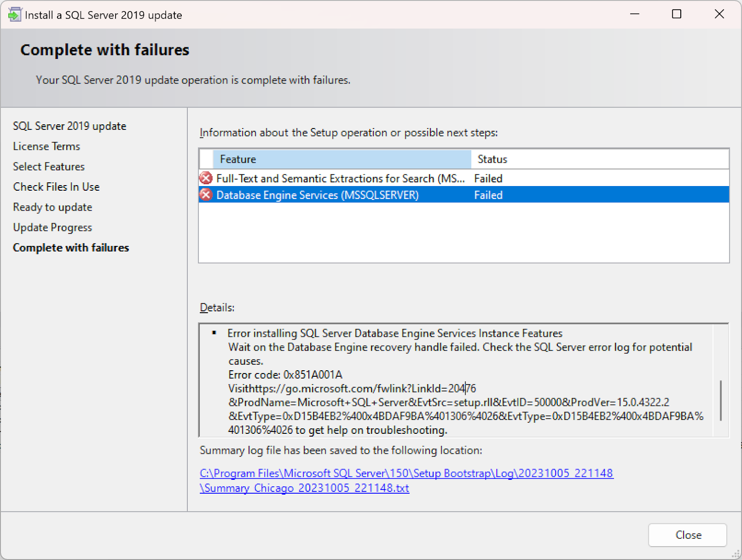Screen dimensions: 742x560
Task: Click the Status column header
Action: [600, 159]
